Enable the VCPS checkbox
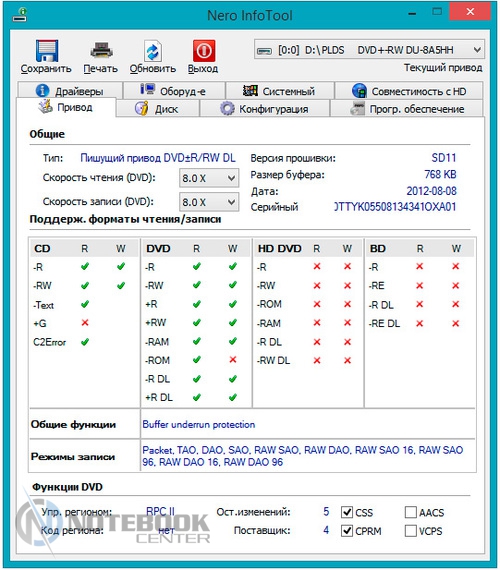This screenshot has height=570, width=500. (411, 531)
